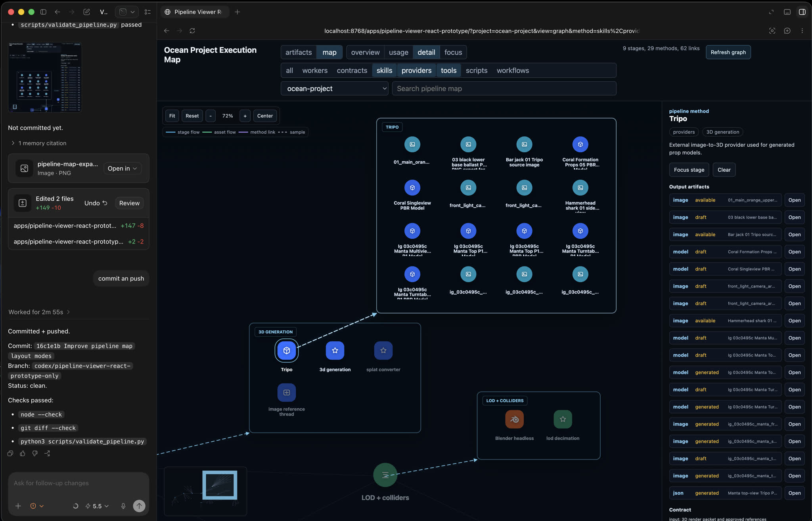812x521 pixels.
Task: Open the browser three-dot menu
Action: 802,31
